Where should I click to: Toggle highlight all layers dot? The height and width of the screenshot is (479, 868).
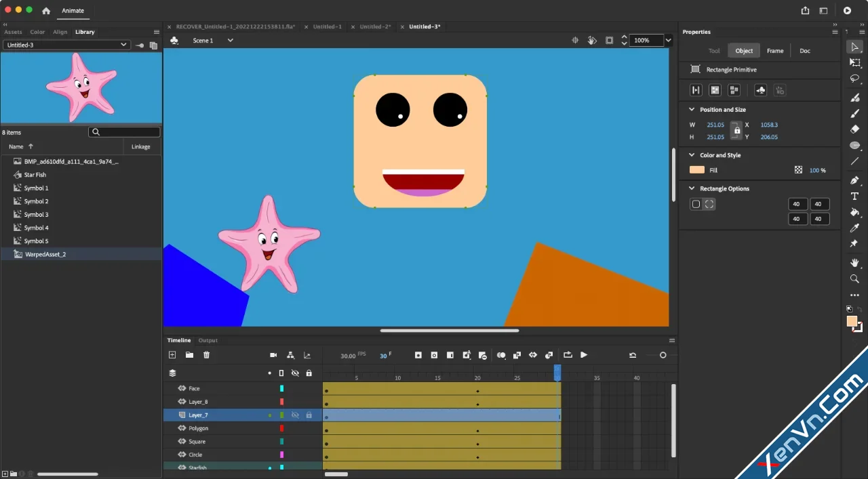[x=270, y=373]
